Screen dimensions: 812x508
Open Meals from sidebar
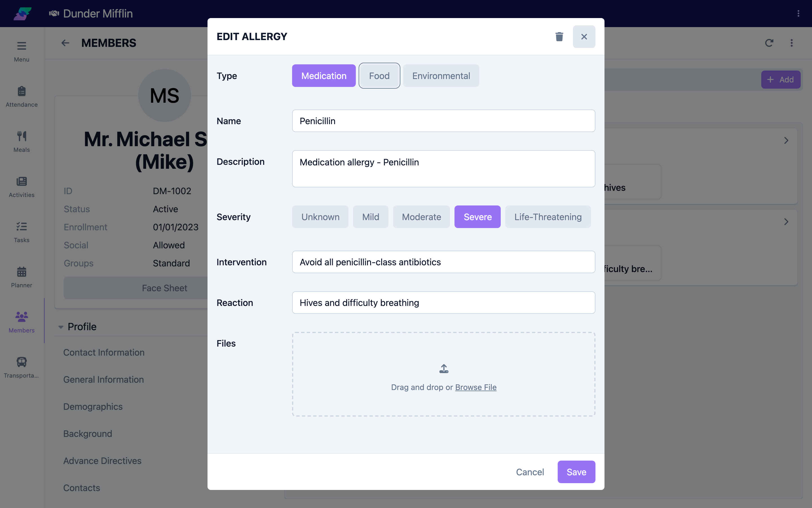21,142
